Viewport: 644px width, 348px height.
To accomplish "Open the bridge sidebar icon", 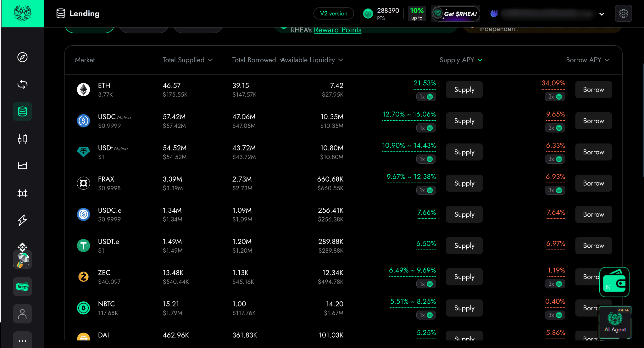I will coord(22,193).
